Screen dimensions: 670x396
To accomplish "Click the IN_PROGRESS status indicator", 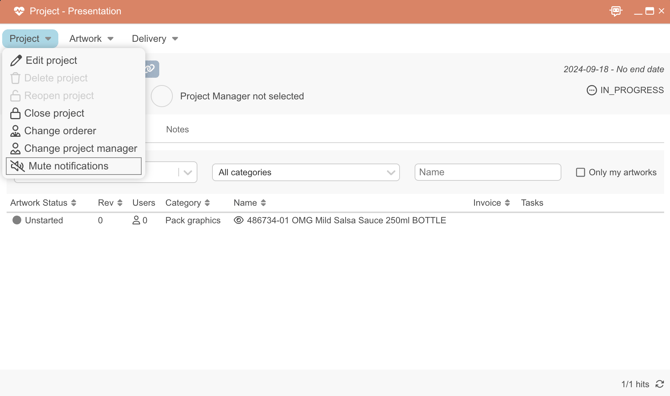I will pos(625,90).
